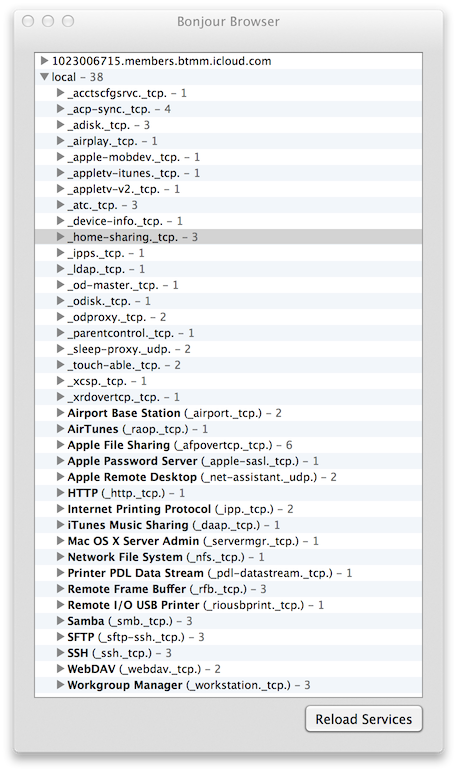Expand the AirTunes (_raop._tcp.) disclosure triangle
The width and height of the screenshot is (457, 772).
60,429
